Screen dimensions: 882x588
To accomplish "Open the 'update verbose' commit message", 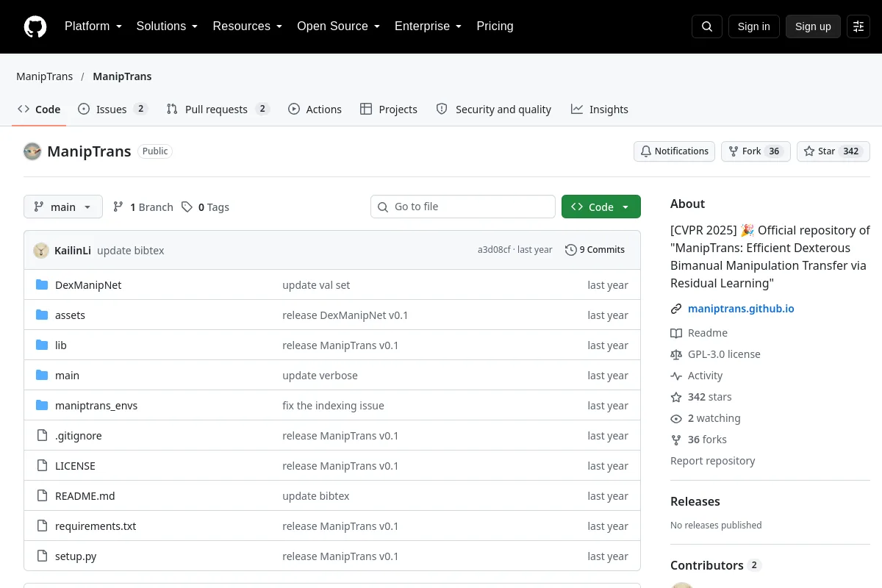I will (320, 376).
